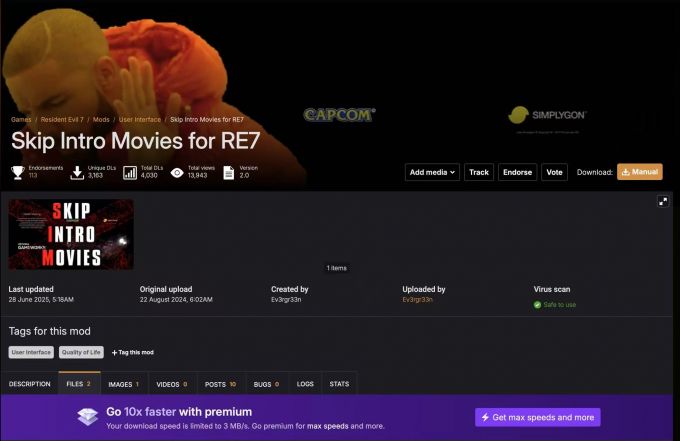Click the mod title Skip Intro Movies for RE7
This screenshot has width=680, height=441.
point(135,141)
